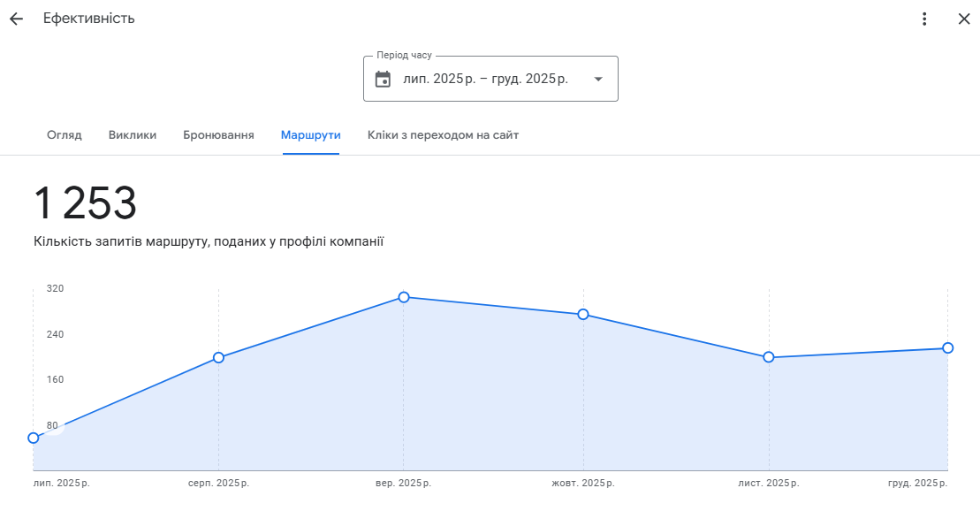
Task: Click the October 2025 data point
Action: click(x=583, y=315)
